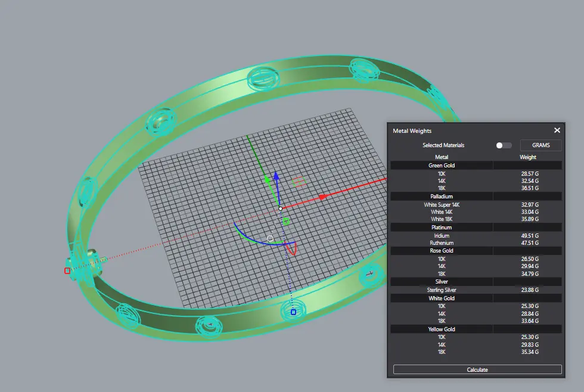Click the green square scale handle
This screenshot has height=392, width=584.
click(x=286, y=222)
